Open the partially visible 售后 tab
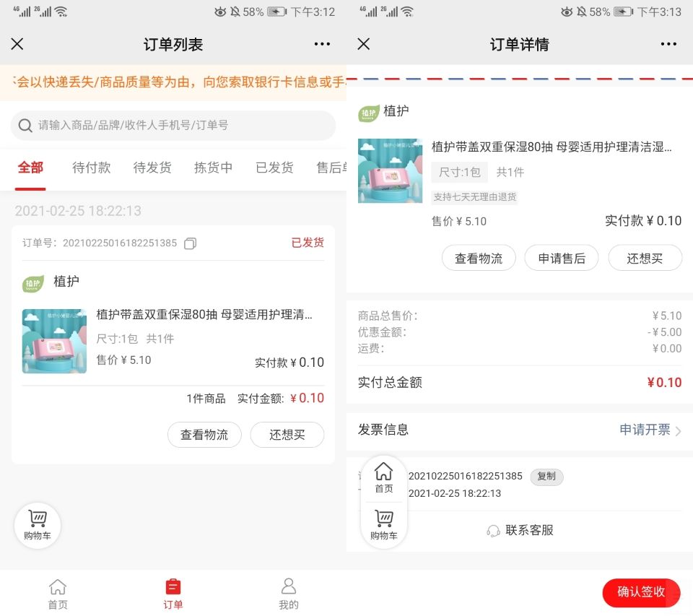The height and width of the screenshot is (616, 693). click(x=331, y=168)
